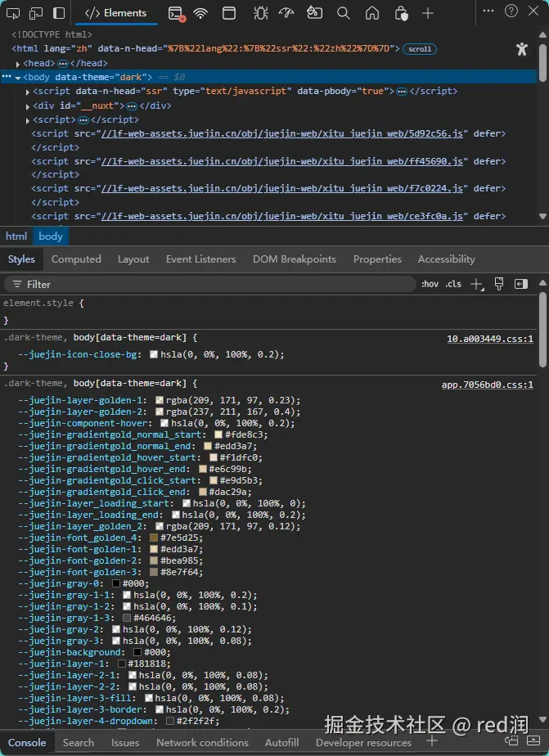Screen dimensions: 549x756
Task: Click swatch of --juejin-font_golden_4 #7e5d25
Action: (x=154, y=538)
